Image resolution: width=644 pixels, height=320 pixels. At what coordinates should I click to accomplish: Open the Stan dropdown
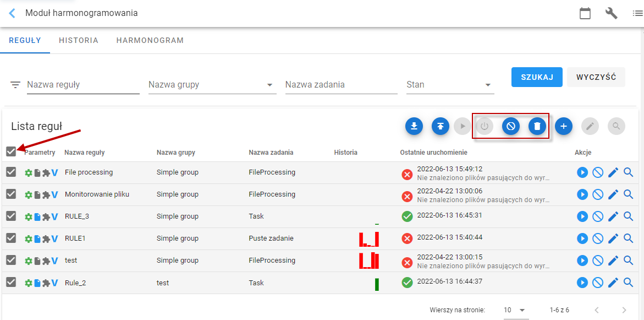tap(450, 85)
